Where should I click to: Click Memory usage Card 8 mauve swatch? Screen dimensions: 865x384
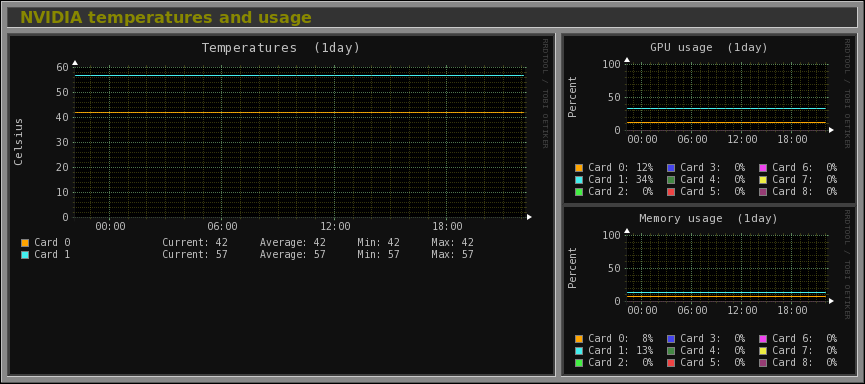click(x=763, y=363)
